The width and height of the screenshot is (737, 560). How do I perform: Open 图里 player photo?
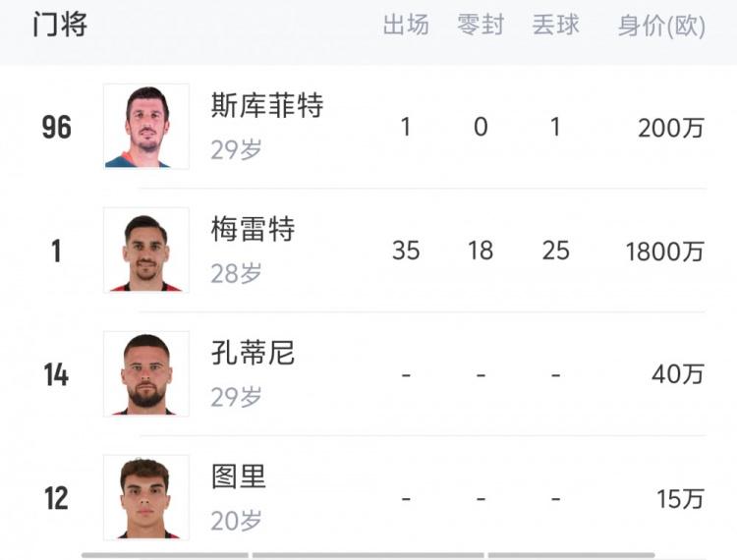[x=146, y=497]
